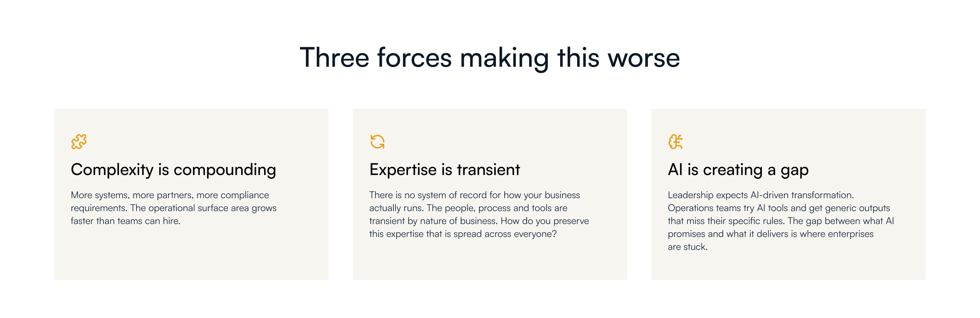Click the text "faster than teams can hire."
This screenshot has width=980, height=318.
pos(126,221)
